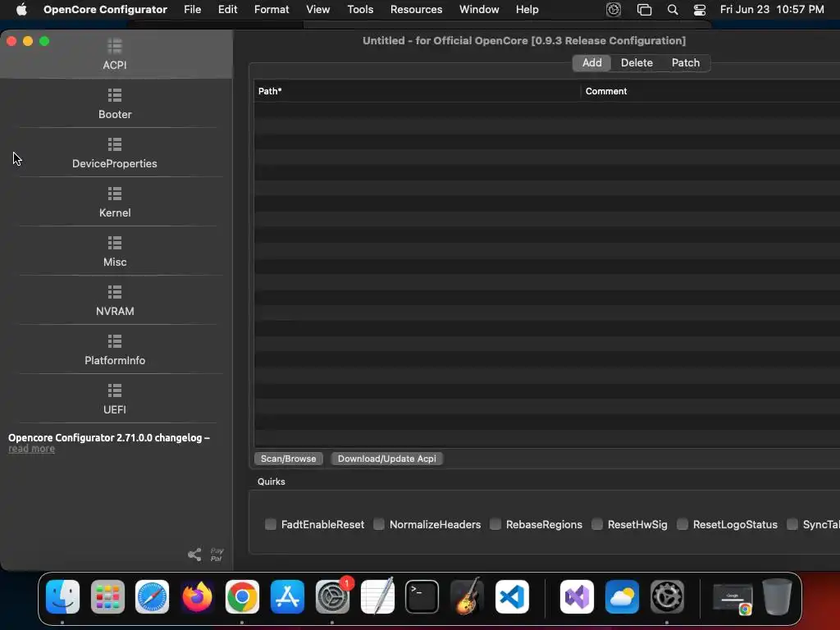Select the UEFI sidebar section

pyautogui.click(x=115, y=399)
